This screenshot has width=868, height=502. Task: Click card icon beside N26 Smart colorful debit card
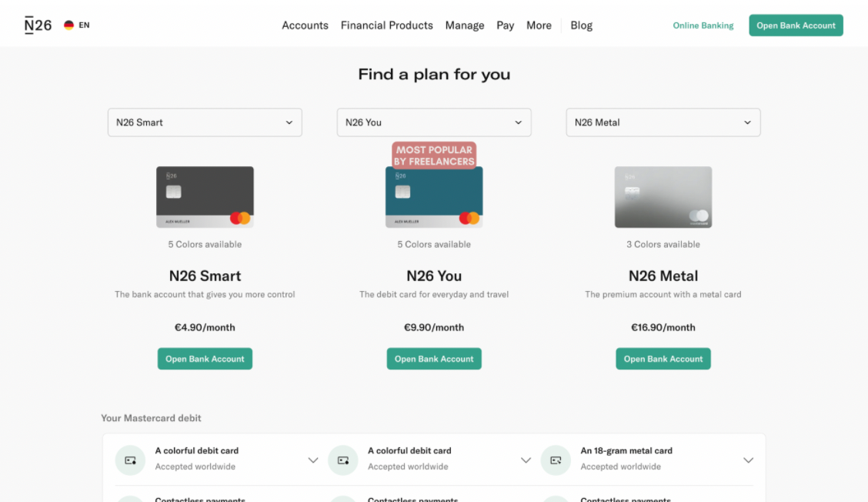[130, 460]
